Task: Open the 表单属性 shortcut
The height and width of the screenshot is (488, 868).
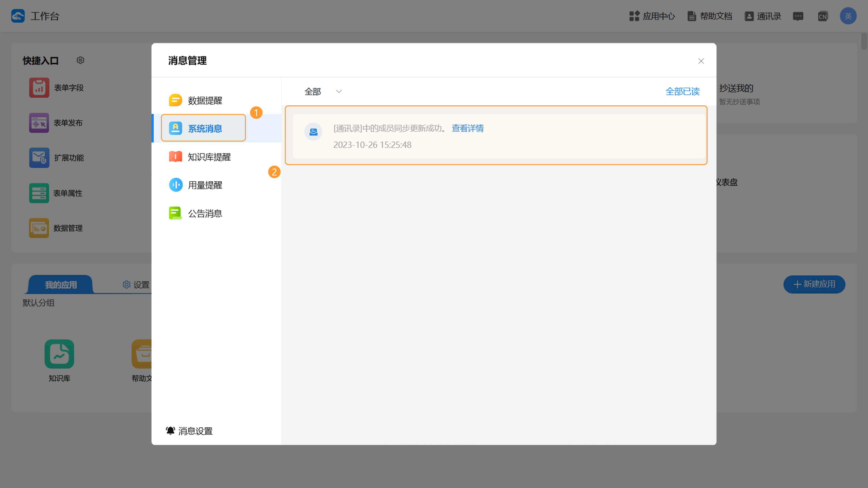Action: [56, 193]
